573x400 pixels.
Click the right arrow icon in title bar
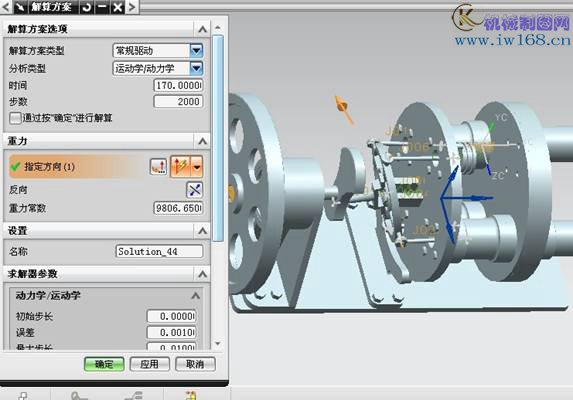(x=133, y=7)
